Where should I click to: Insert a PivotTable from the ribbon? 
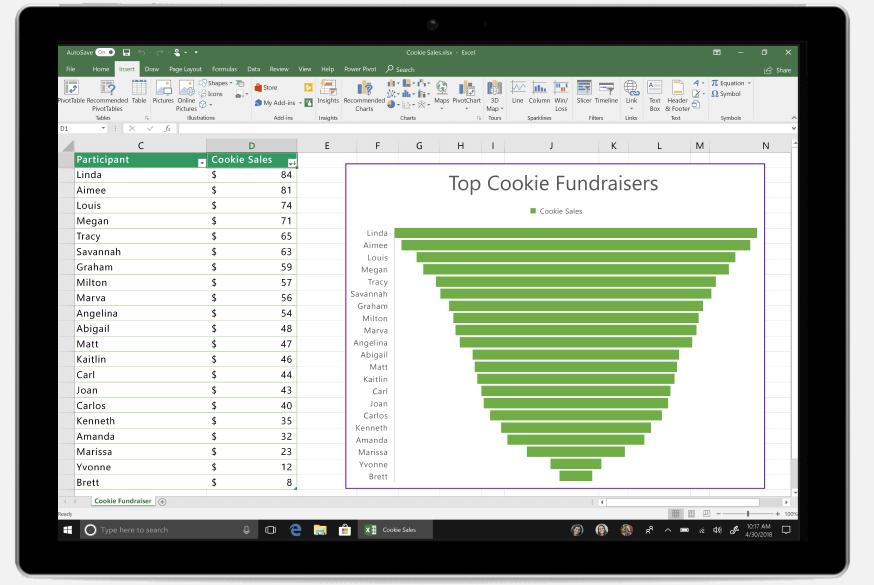pyautogui.click(x=71, y=92)
